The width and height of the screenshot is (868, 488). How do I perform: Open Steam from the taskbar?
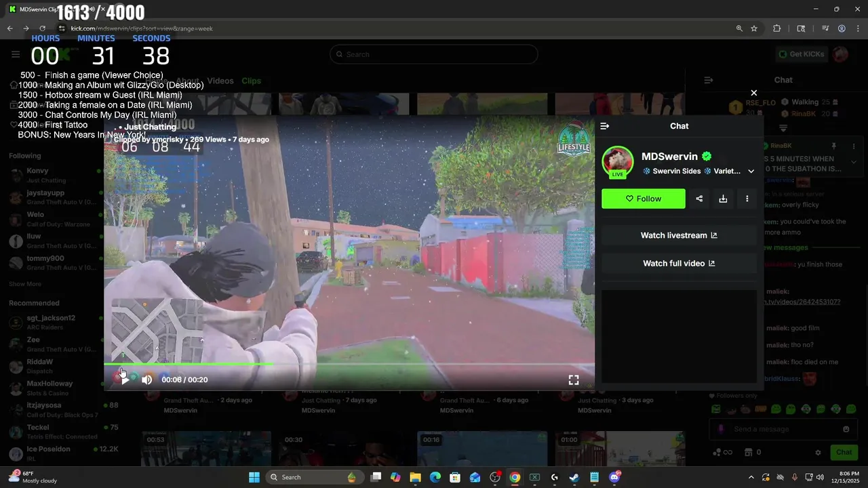click(x=574, y=477)
